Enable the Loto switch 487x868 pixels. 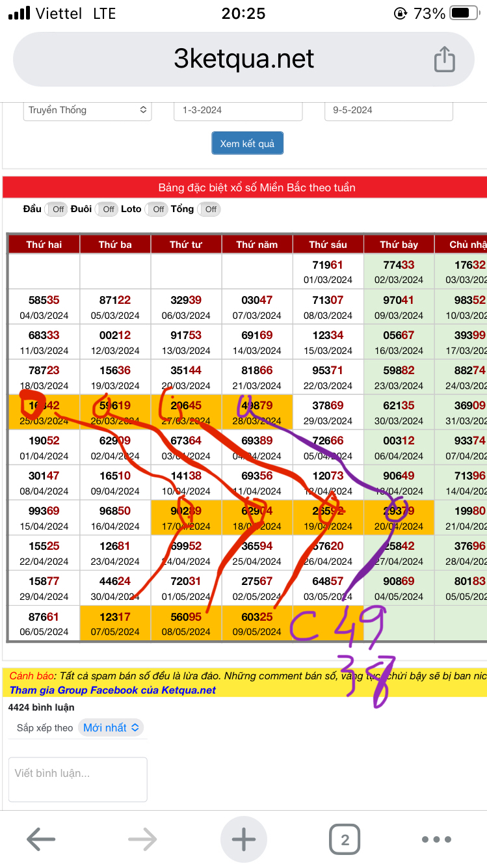pos(157,210)
